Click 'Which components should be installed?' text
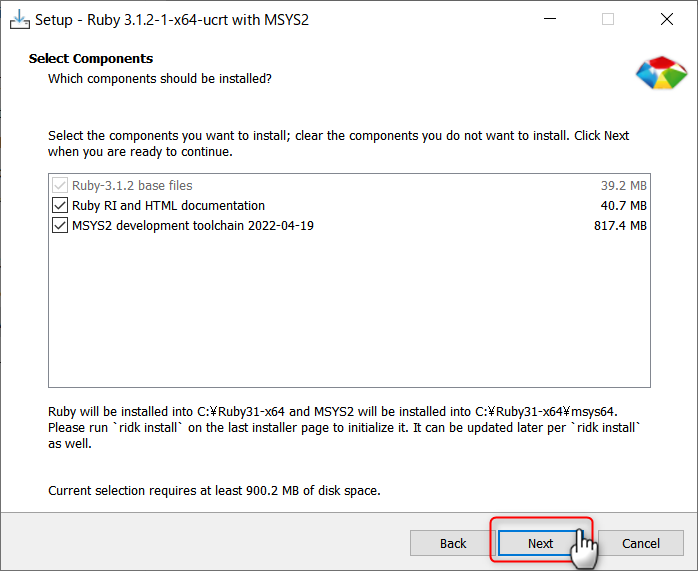 (160, 79)
